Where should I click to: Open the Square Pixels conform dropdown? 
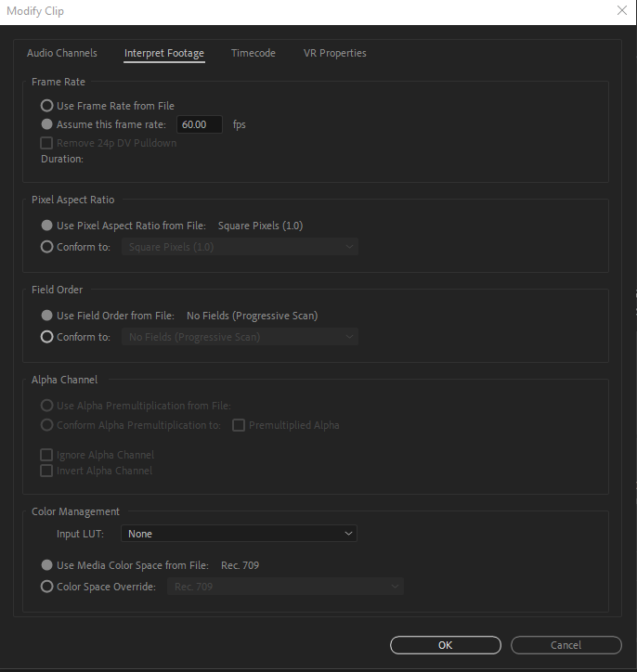click(240, 247)
